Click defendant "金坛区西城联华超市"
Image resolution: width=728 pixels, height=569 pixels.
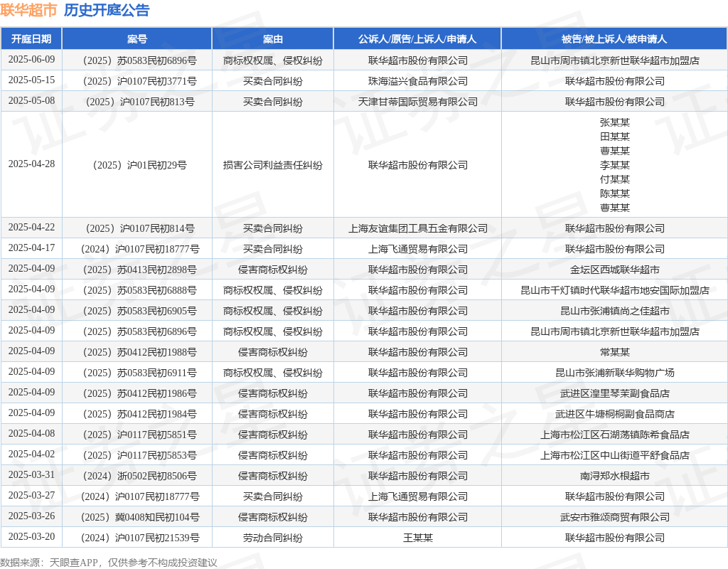click(x=615, y=270)
